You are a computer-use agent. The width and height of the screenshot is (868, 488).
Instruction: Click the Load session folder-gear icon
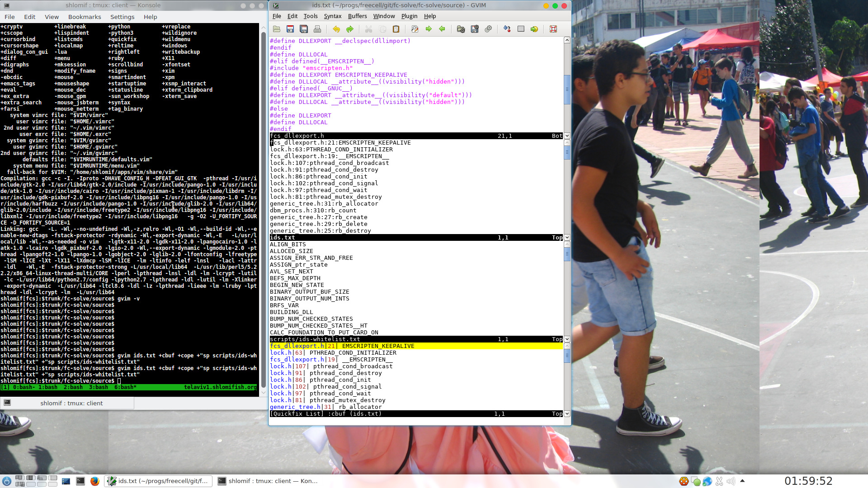(x=461, y=29)
